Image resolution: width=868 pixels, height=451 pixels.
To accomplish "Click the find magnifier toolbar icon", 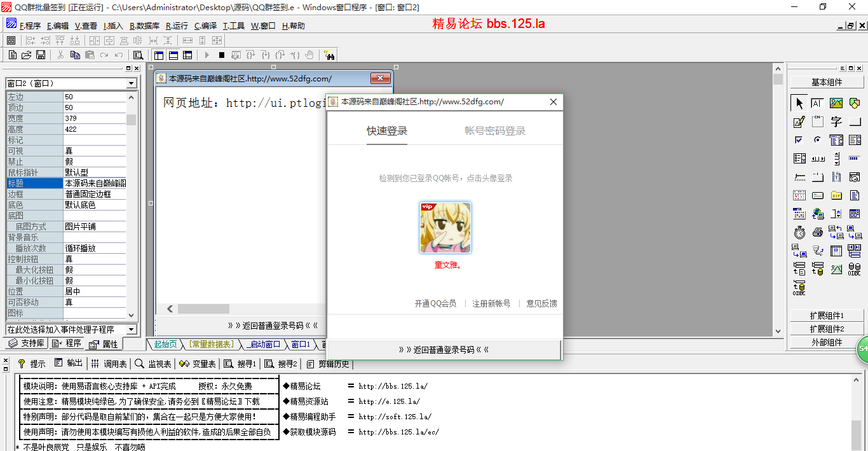I will (x=138, y=55).
